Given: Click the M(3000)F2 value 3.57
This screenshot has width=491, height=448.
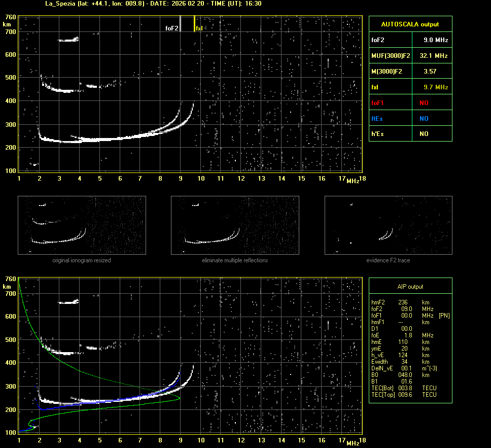Looking at the screenshot, I should click(x=430, y=72).
